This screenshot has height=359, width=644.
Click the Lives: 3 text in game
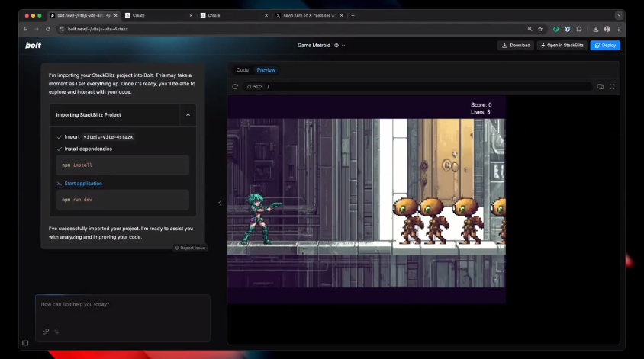pyautogui.click(x=480, y=112)
